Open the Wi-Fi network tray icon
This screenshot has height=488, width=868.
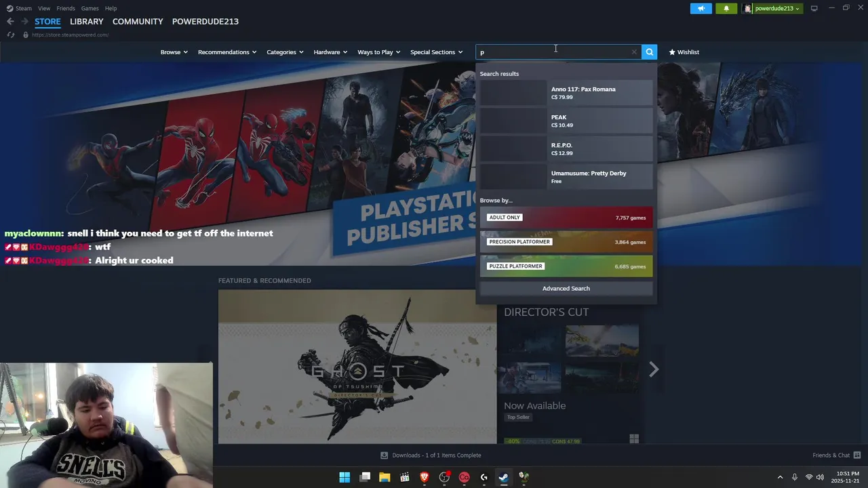(809, 477)
